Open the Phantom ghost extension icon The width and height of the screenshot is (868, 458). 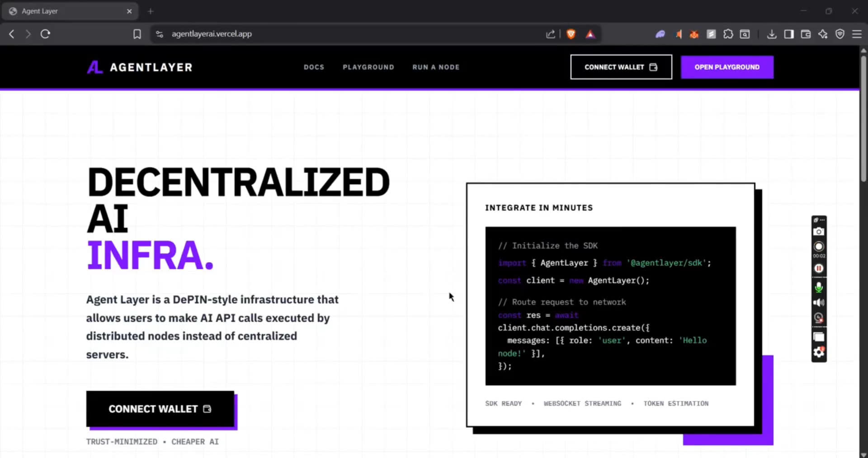pos(660,34)
